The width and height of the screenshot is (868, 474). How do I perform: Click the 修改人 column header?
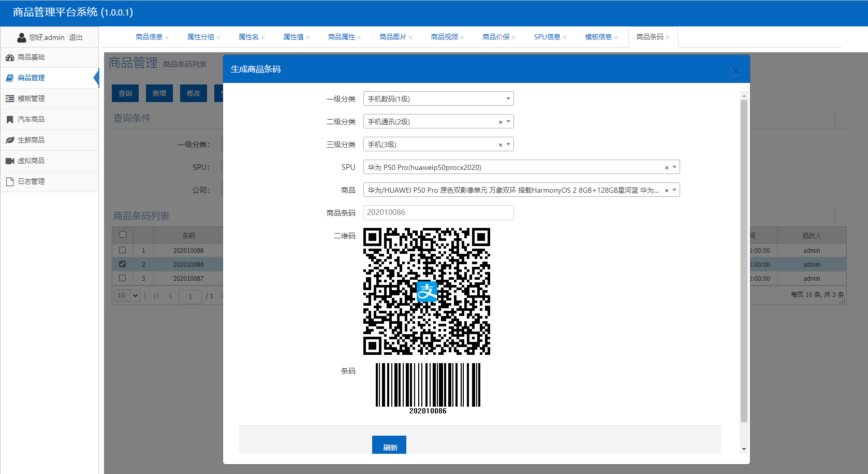coord(812,236)
